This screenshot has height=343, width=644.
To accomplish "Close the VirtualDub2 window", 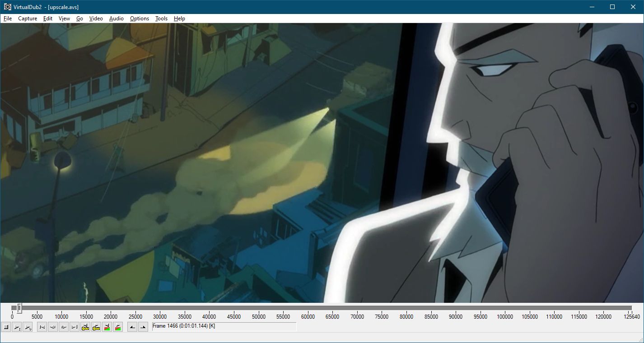I will click(633, 7).
